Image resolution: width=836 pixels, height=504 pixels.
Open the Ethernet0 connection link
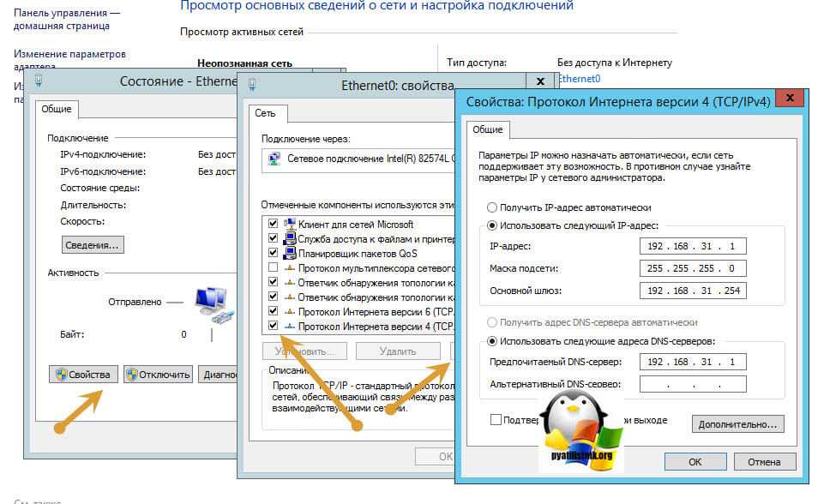[x=579, y=78]
